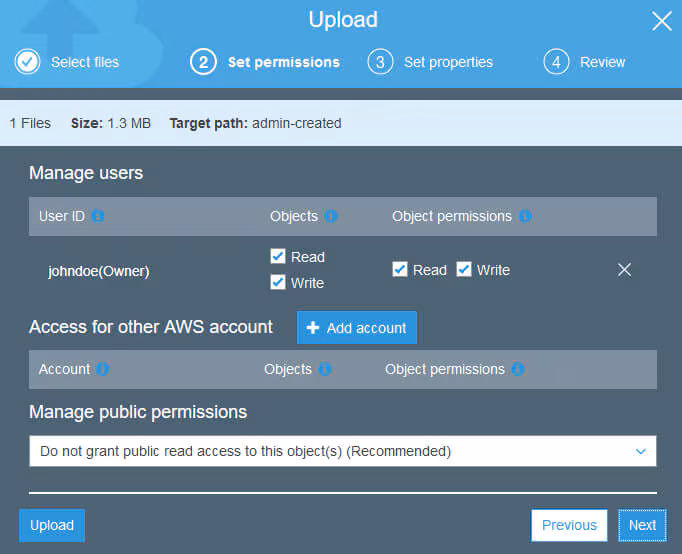The height and width of the screenshot is (554, 682).
Task: Toggle the Object permissions Write checkbox
Action: 464,270
